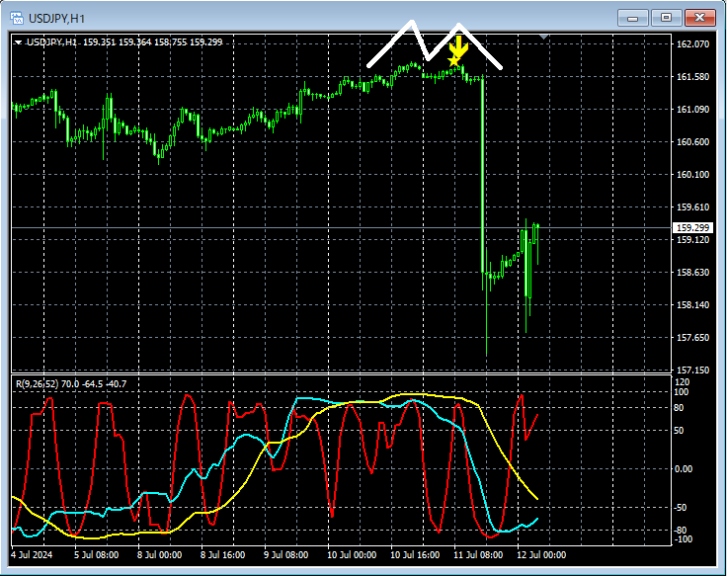Click the 158.140 price scale value
The image size is (728, 576).
[692, 304]
